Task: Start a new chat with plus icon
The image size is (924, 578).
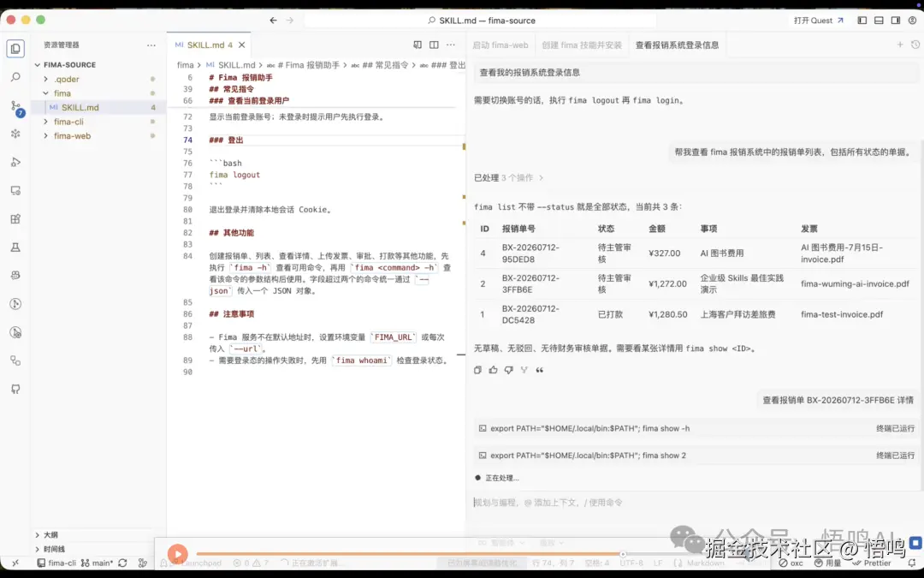Action: (900, 45)
